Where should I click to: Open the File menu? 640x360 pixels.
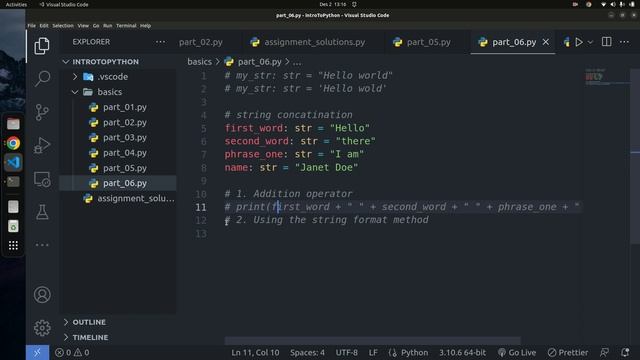pos(31,25)
